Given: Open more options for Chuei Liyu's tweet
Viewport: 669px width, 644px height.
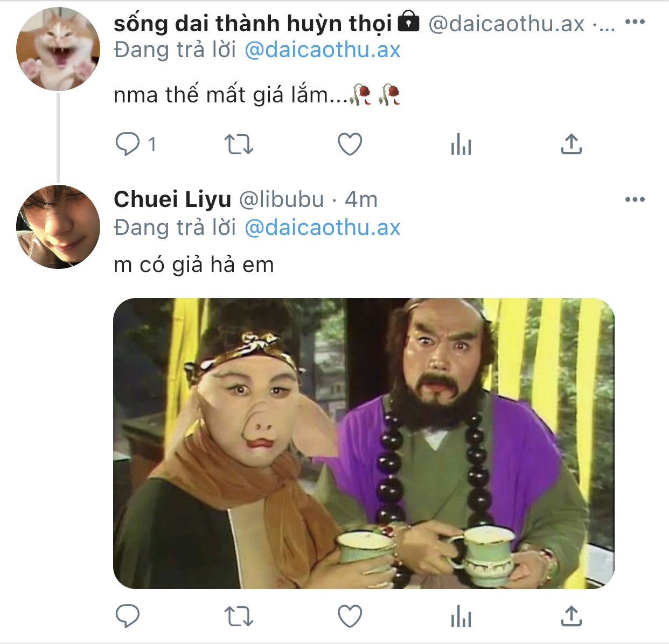Looking at the screenshot, I should [635, 199].
